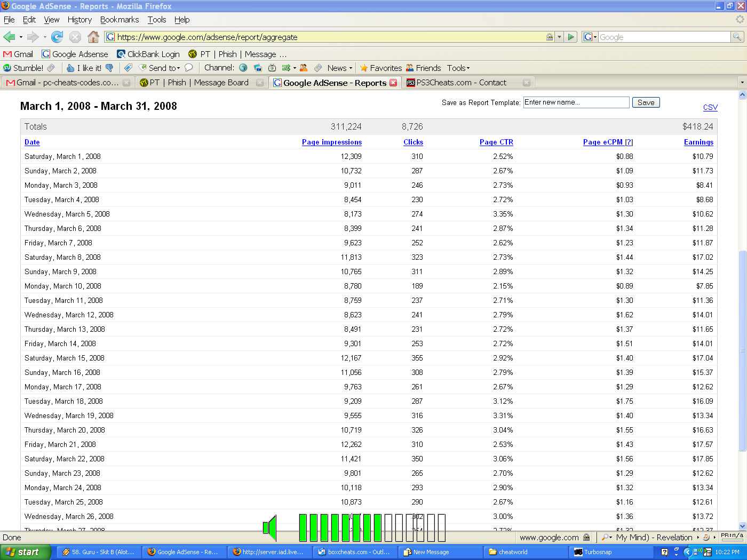The width and height of the screenshot is (747, 560).
Task: Open the View menu
Action: coord(52,20)
